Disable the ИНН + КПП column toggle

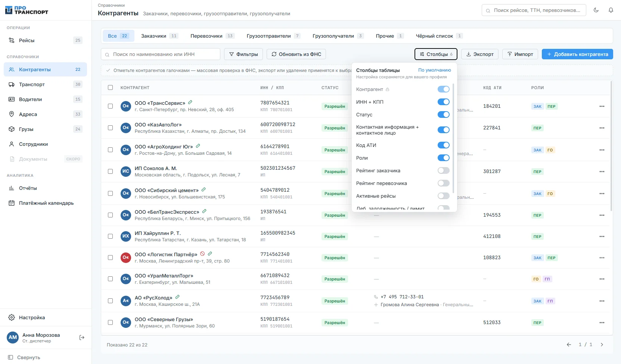pyautogui.click(x=444, y=102)
